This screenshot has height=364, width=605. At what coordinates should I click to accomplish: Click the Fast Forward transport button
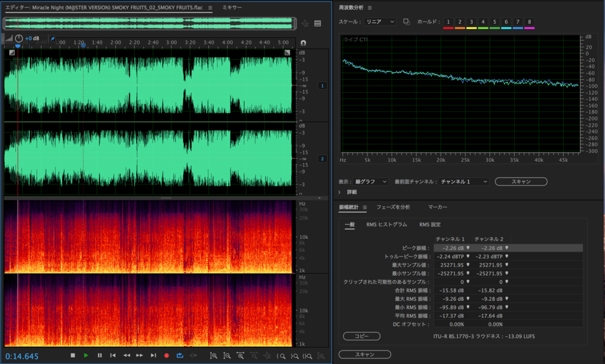coord(139,356)
